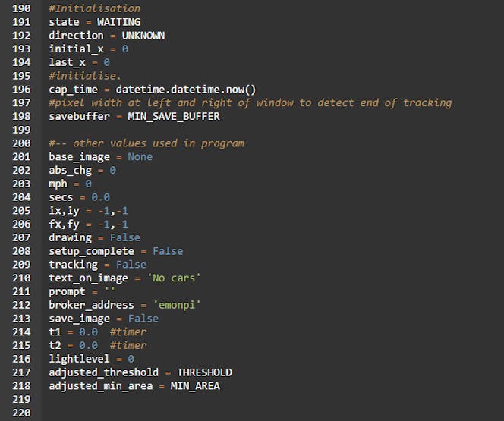Viewport: 504px width, 421px height.
Task: Click the '#timer' comment on t1 line
Action: point(128,332)
